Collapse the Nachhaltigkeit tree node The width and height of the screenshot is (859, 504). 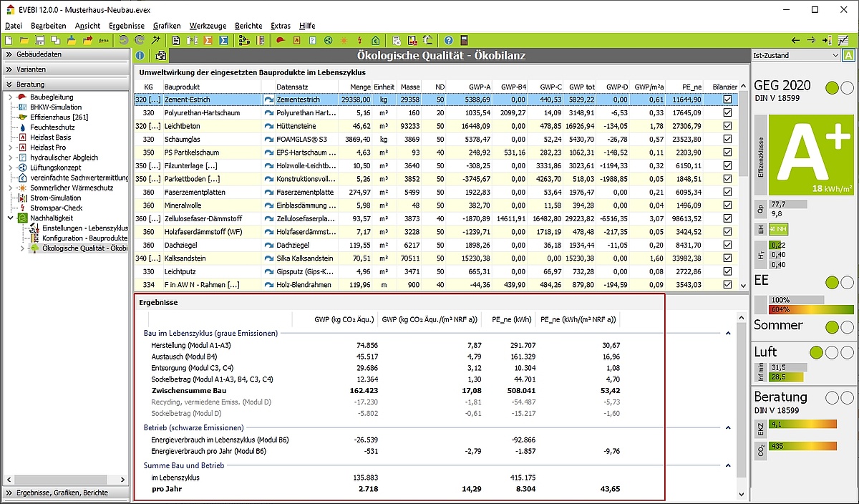click(10, 218)
